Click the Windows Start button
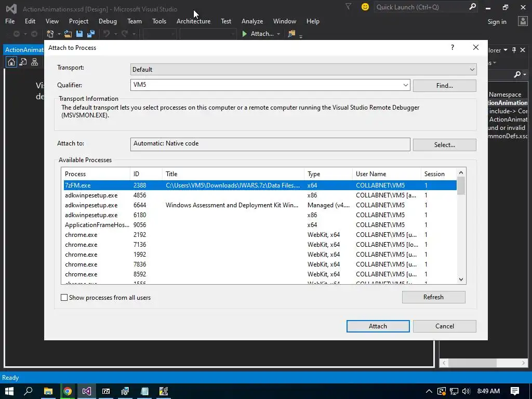The width and height of the screenshot is (532, 399). pos(9,391)
